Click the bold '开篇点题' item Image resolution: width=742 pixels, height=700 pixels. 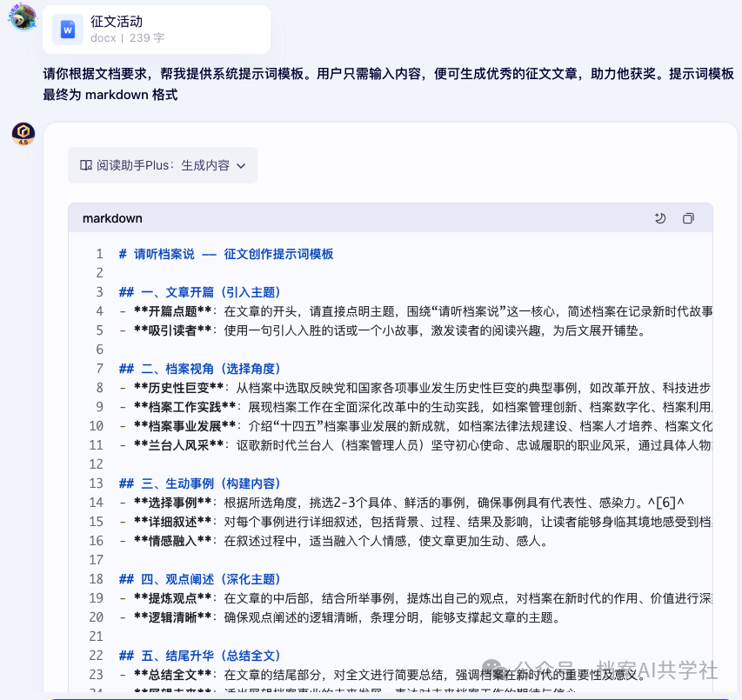(173, 311)
